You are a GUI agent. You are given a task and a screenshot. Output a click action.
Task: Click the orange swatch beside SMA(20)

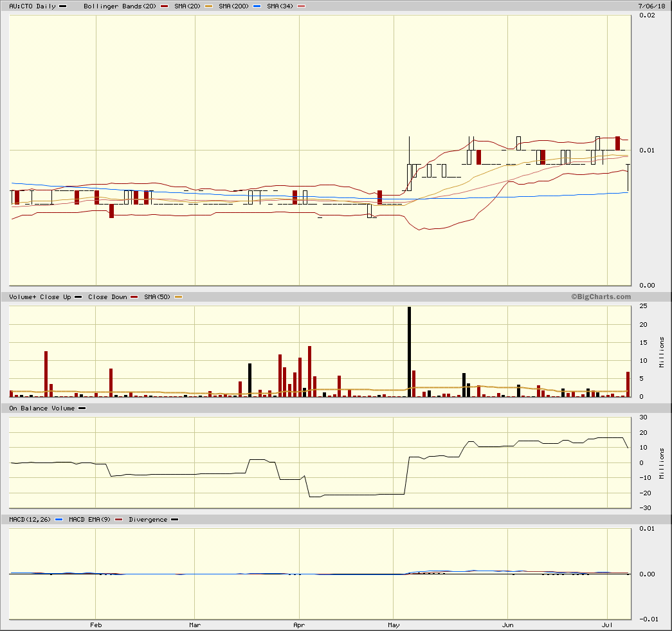tap(209, 6)
